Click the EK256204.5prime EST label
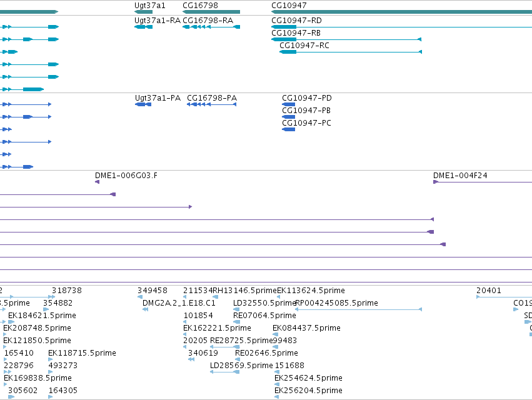The height and width of the screenshot is (400, 532). click(308, 391)
